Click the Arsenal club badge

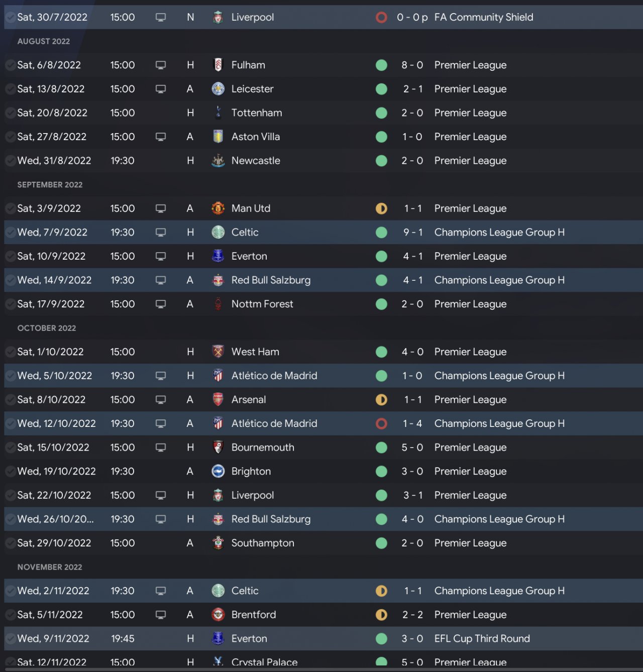click(x=218, y=399)
